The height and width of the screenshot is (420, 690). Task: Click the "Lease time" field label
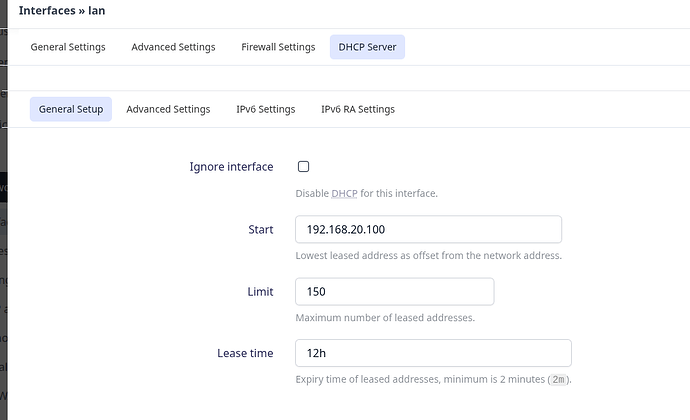pyautogui.click(x=245, y=353)
